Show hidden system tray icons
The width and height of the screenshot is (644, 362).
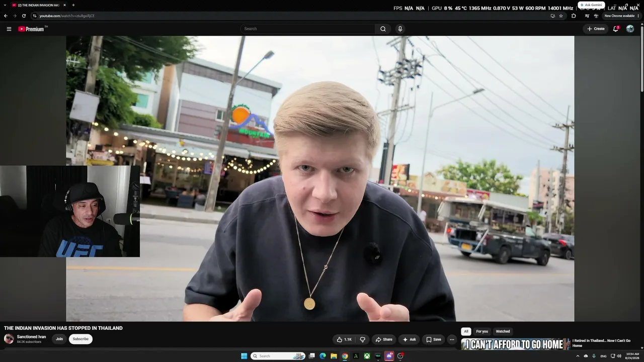coord(577,356)
